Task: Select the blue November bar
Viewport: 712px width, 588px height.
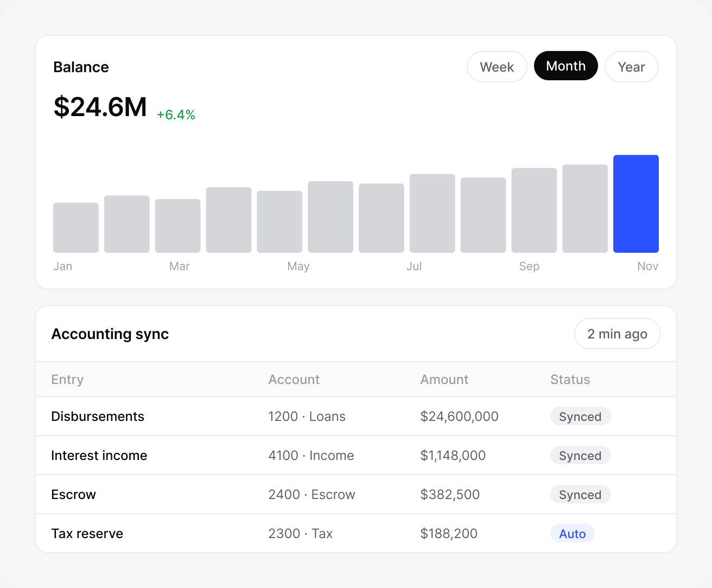Action: click(x=635, y=204)
